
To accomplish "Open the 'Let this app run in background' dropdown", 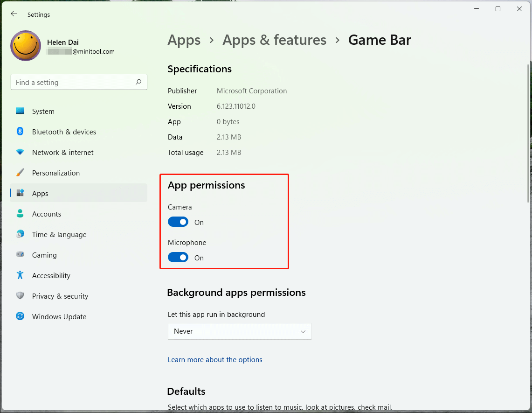I will pos(239,331).
